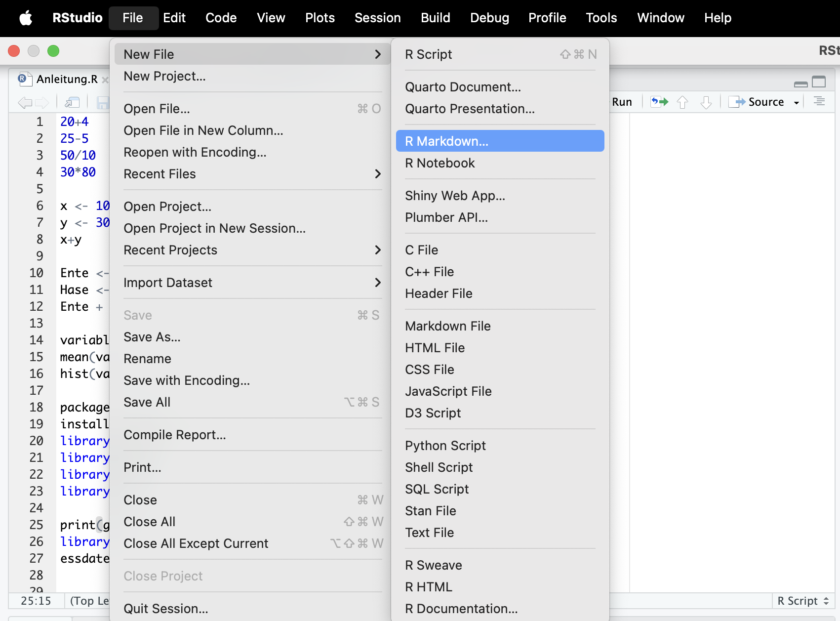This screenshot has width=840, height=621.
Task: Open the Profile menu
Action: [x=547, y=18]
